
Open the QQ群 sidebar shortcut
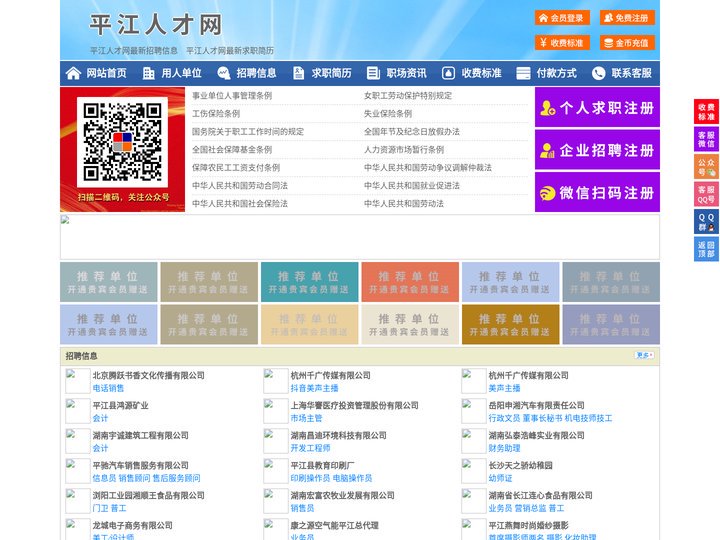[x=706, y=222]
